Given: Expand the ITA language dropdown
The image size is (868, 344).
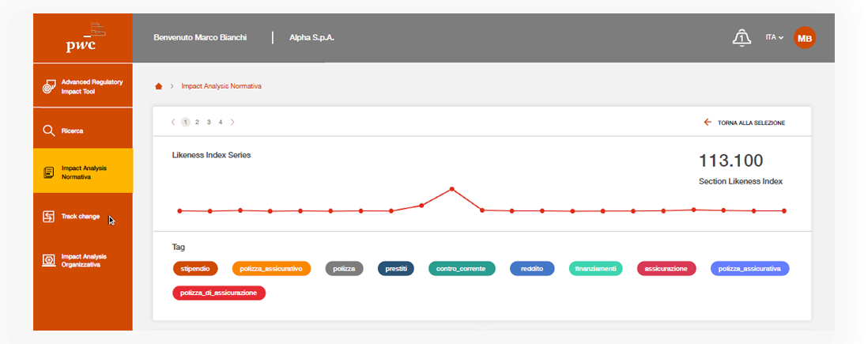Looking at the screenshot, I should [774, 37].
